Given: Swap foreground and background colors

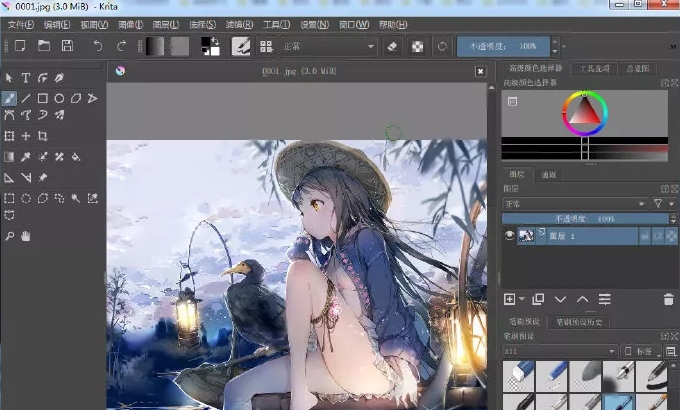Looking at the screenshot, I should [x=215, y=41].
